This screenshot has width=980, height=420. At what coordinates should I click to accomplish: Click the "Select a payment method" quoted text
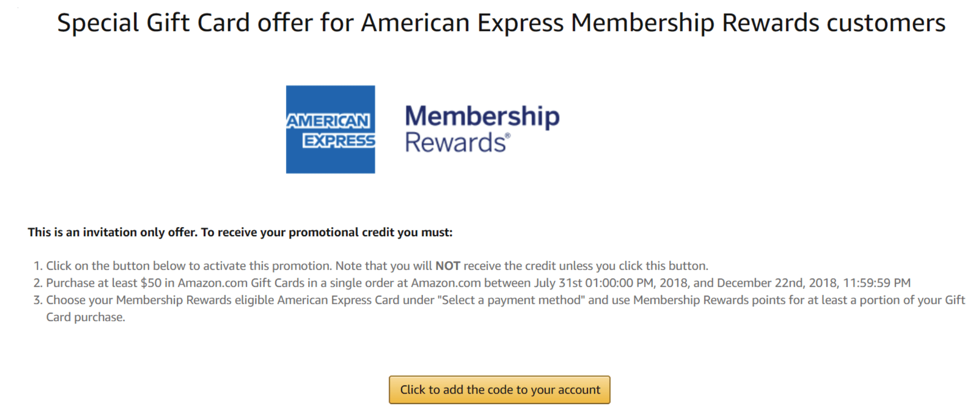pos(513,300)
